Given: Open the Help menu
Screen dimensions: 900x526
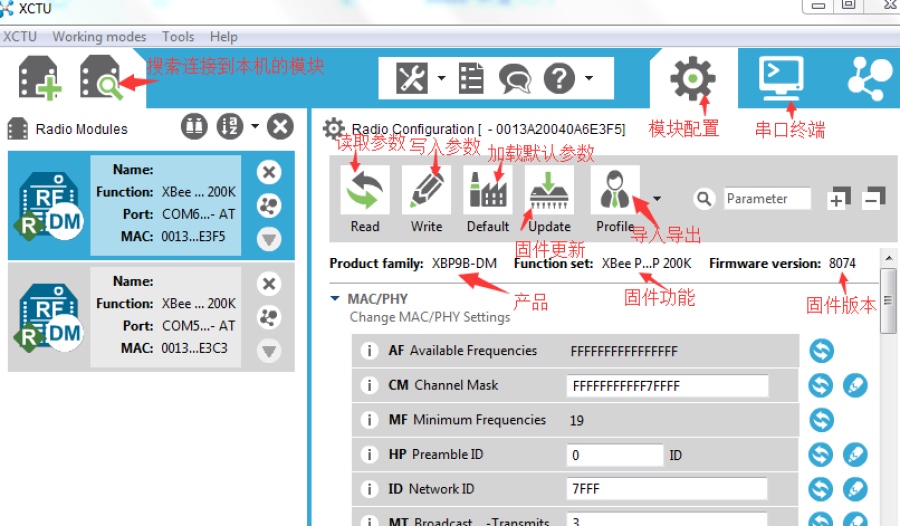Looking at the screenshot, I should pos(224,37).
